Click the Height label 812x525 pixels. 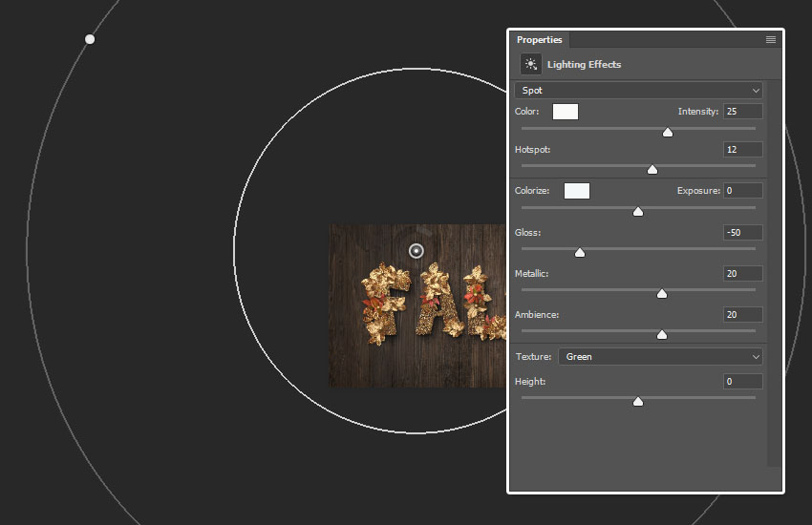[530, 382]
